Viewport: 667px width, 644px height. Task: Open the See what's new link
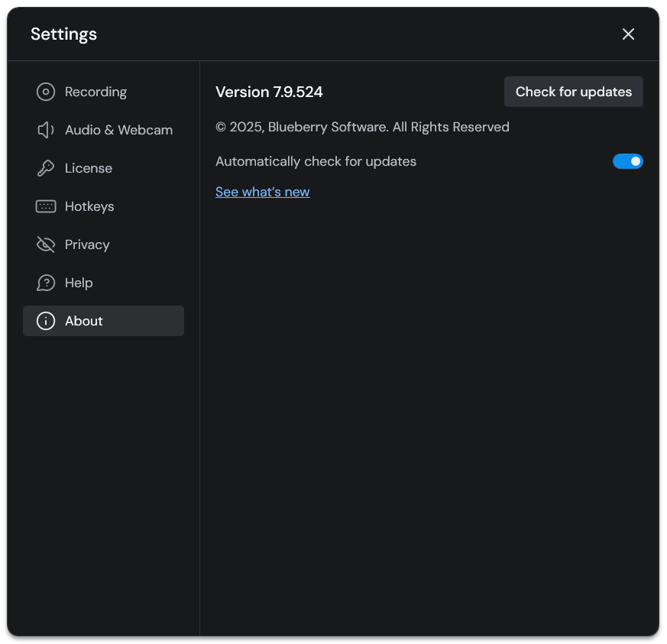[x=262, y=192]
